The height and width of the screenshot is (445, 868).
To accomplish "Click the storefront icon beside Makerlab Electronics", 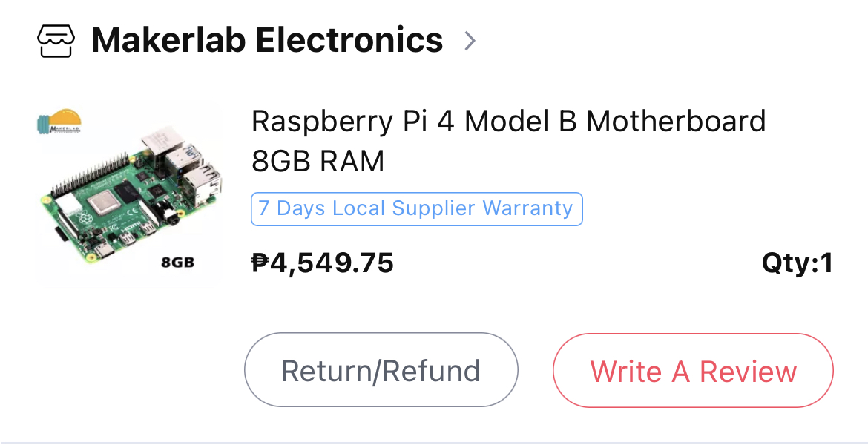I will point(56,40).
